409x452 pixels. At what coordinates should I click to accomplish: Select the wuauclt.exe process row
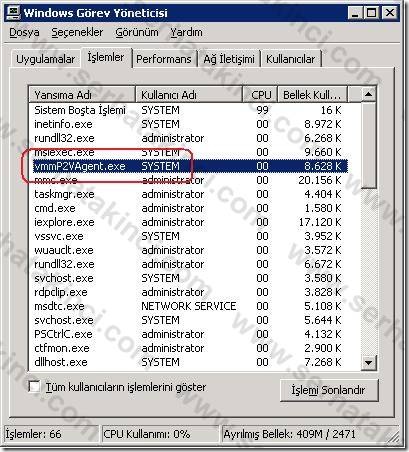tap(188, 250)
